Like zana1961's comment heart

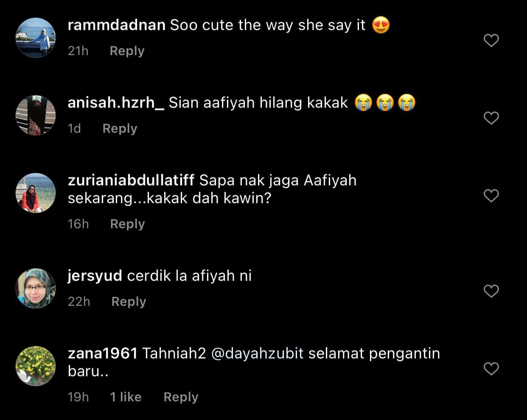click(x=491, y=369)
